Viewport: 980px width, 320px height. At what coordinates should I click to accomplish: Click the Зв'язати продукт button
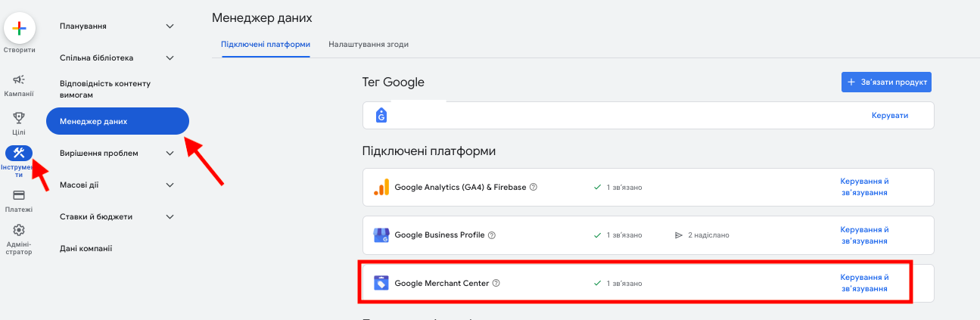(x=886, y=82)
